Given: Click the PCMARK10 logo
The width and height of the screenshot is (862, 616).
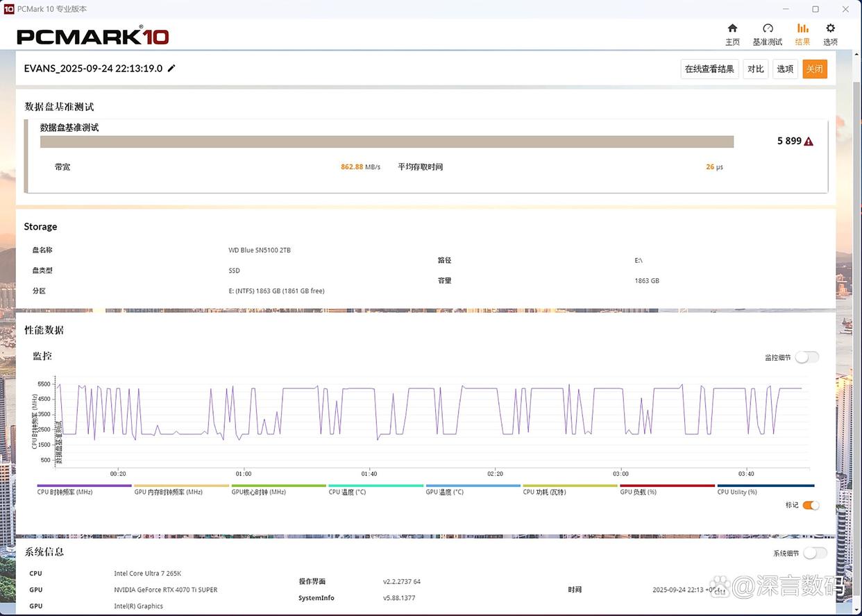Looking at the screenshot, I should [93, 36].
